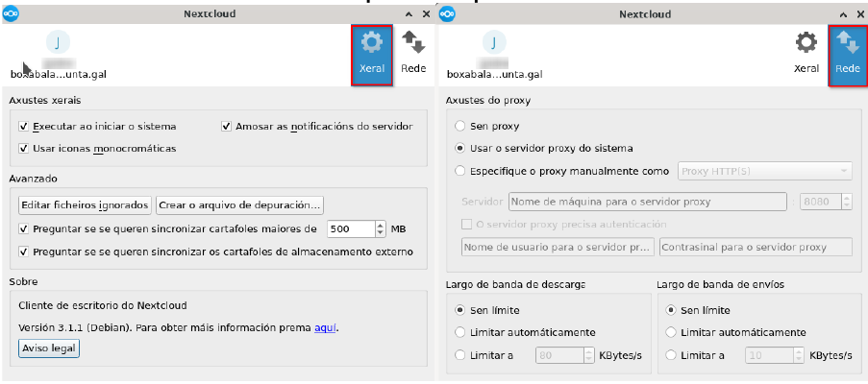The height and width of the screenshot is (384, 868).
Task: Open the Xeral gear settings in left window
Action: coord(371,54)
